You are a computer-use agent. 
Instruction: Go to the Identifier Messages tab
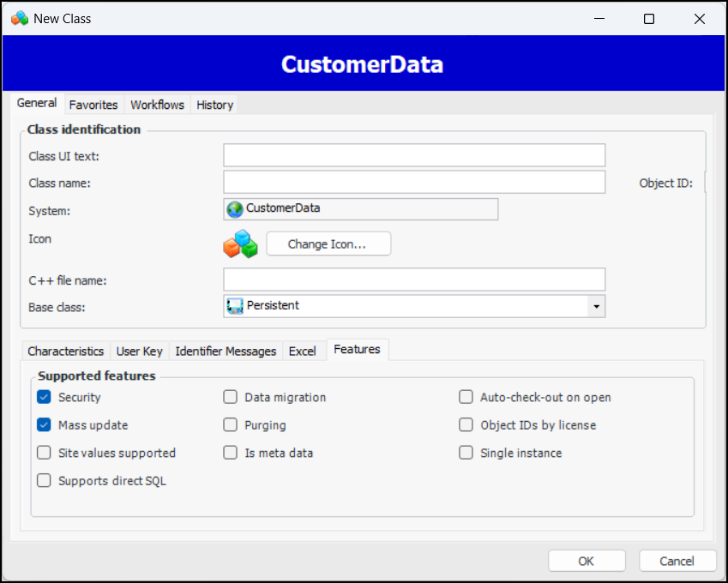coord(226,352)
